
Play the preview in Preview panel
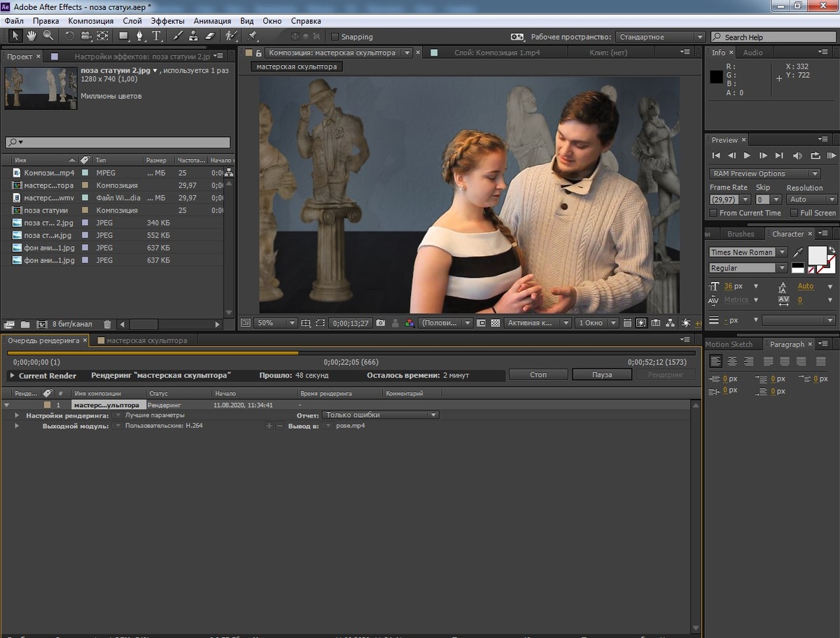[x=747, y=155]
